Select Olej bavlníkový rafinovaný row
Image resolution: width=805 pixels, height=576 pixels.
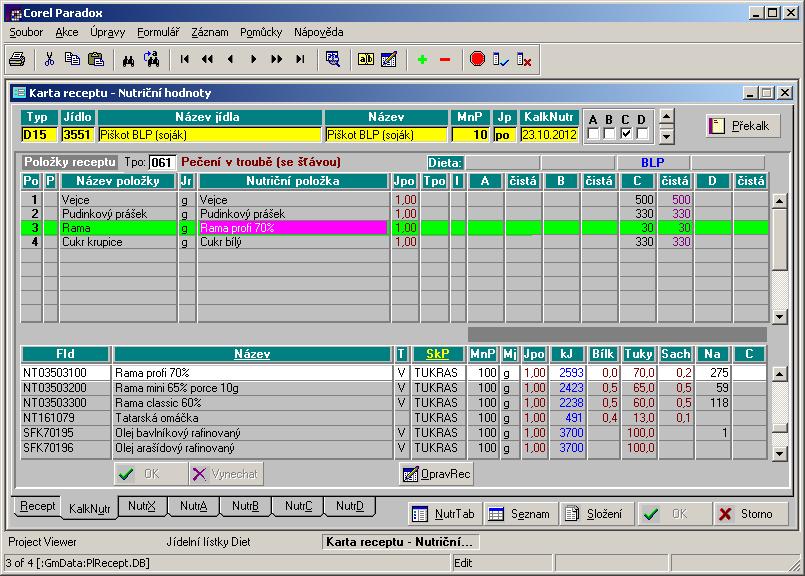click(394, 433)
